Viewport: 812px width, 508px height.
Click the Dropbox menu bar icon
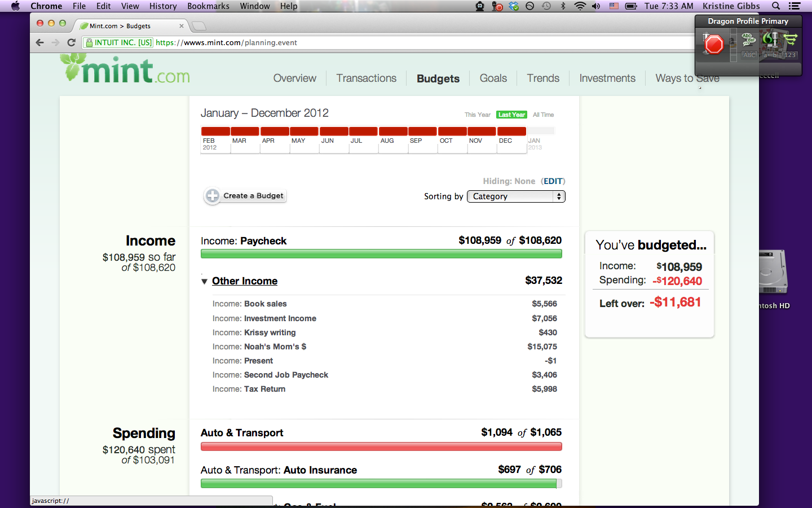click(514, 6)
